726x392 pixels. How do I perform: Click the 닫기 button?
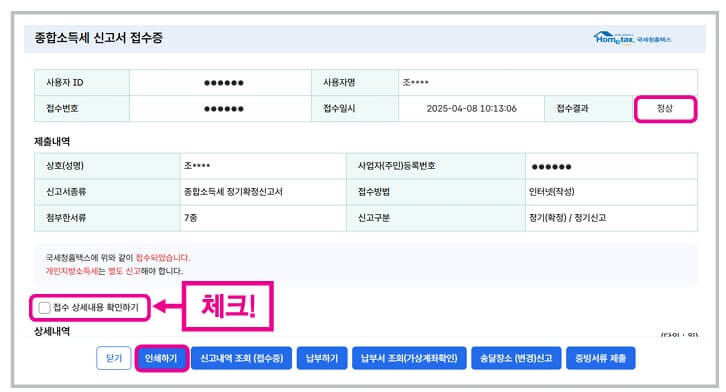(x=114, y=358)
